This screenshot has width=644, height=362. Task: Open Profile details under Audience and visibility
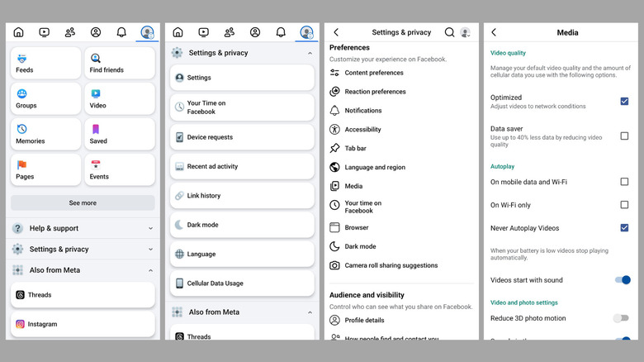[364, 320]
